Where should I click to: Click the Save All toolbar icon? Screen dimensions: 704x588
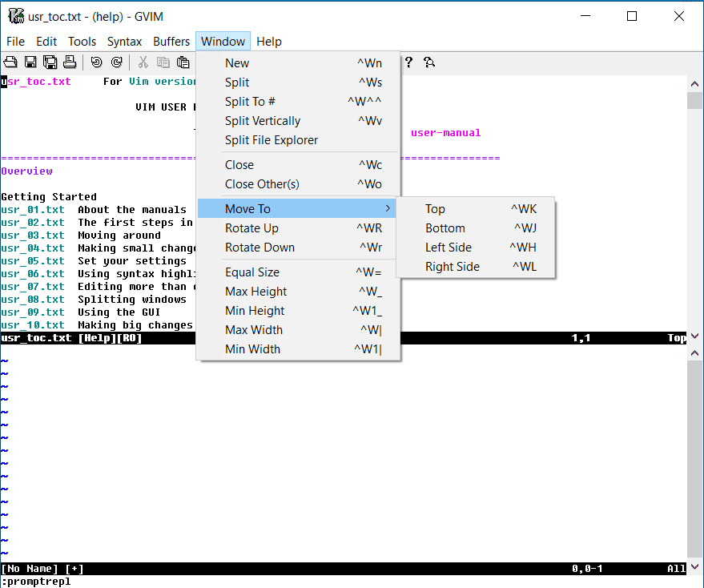50,62
